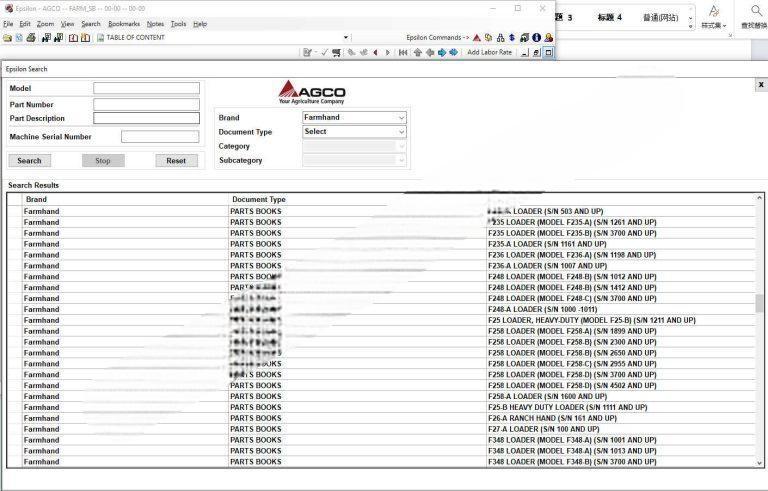Screen dimensions: 768x491
Task: Expand the TABLE OF CONTENT dropdown arrow
Action: click(x=346, y=38)
